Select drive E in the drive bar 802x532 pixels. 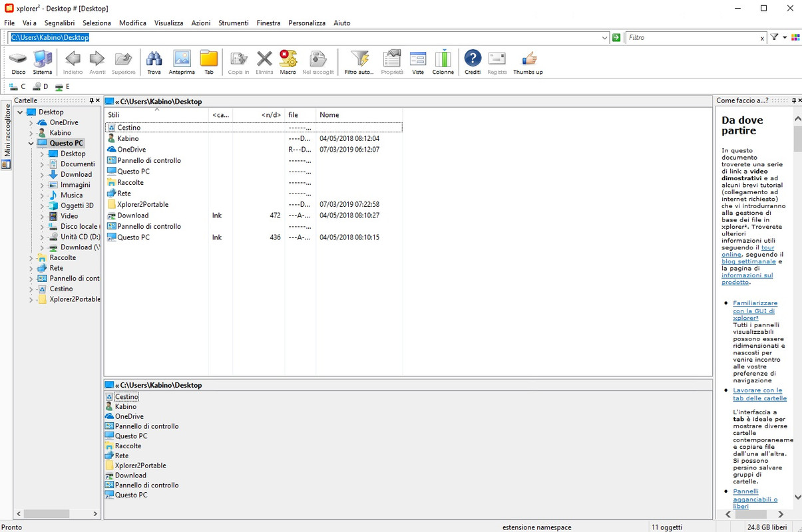62,86
